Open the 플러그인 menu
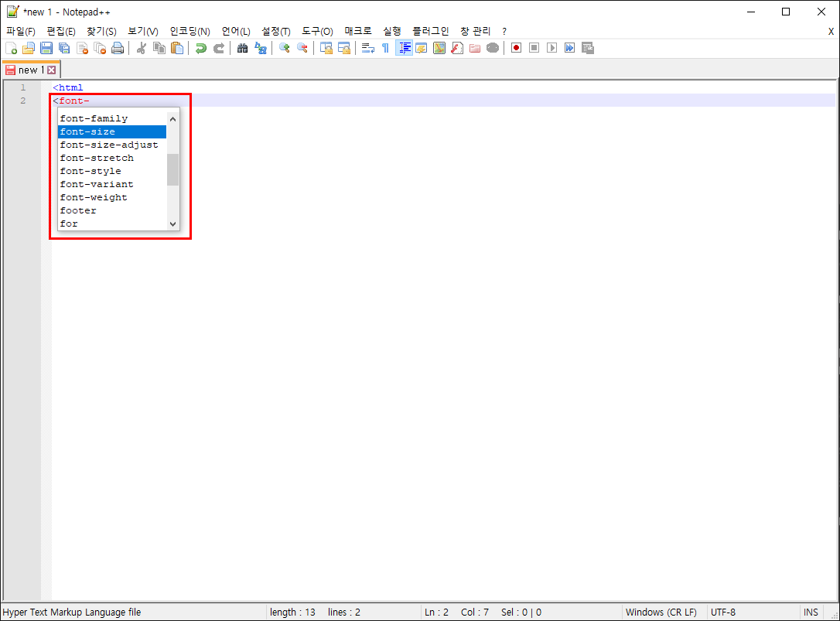Image resolution: width=840 pixels, height=621 pixels. (430, 31)
